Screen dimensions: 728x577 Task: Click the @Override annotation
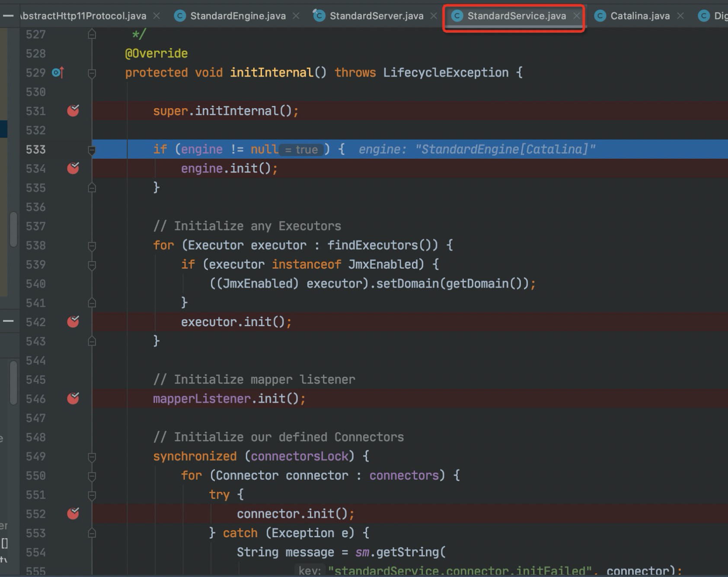pyautogui.click(x=156, y=53)
